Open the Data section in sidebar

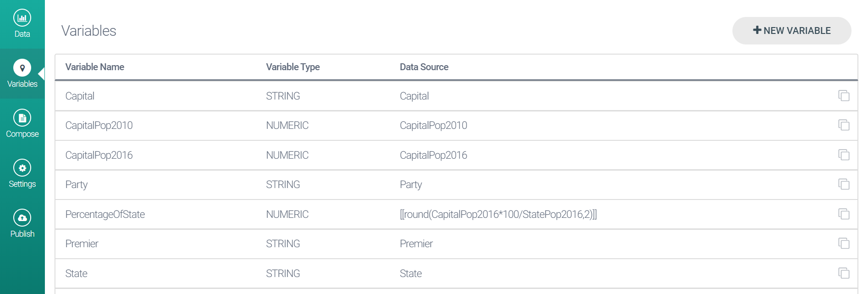tap(22, 24)
